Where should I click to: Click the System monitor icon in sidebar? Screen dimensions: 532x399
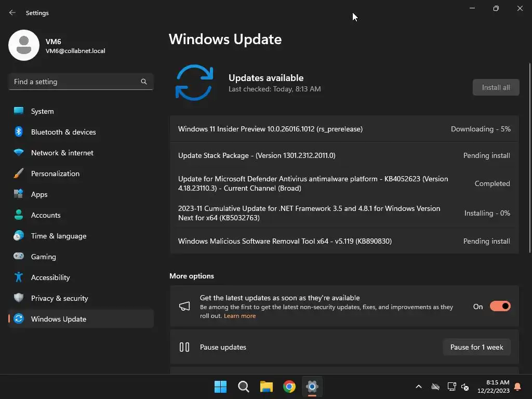pyautogui.click(x=19, y=111)
